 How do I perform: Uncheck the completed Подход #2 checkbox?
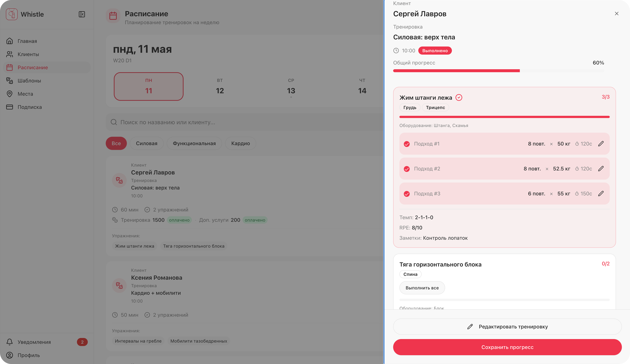407,169
